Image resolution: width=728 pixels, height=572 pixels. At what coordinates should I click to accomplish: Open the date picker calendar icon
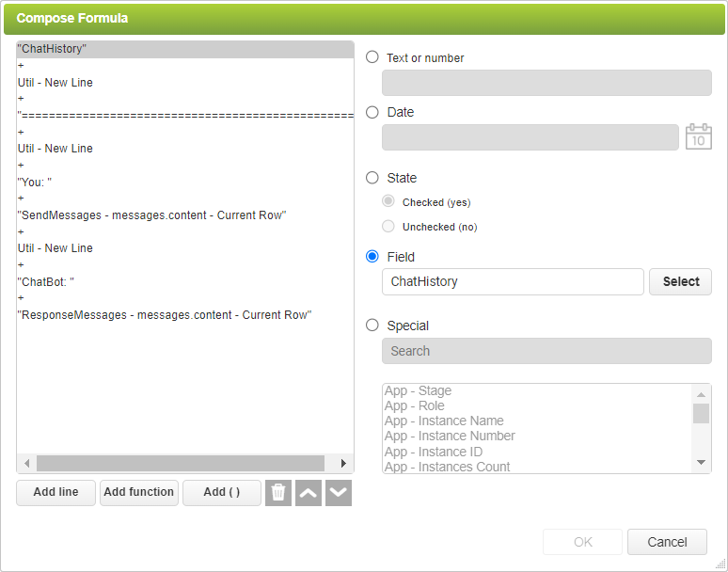(698, 137)
